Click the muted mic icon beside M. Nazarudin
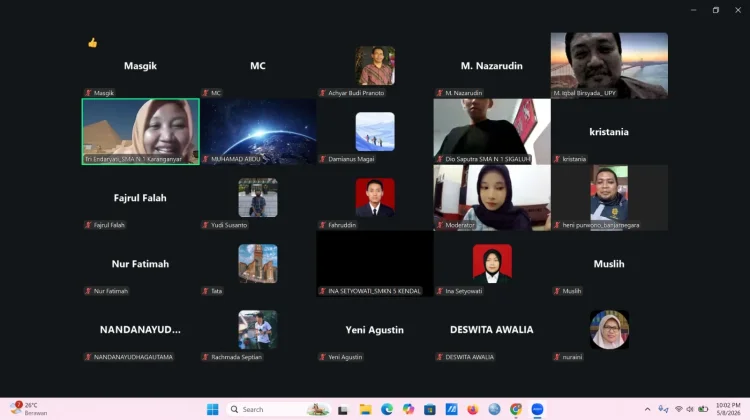Viewport: 750px width, 420px height. [x=440, y=93]
